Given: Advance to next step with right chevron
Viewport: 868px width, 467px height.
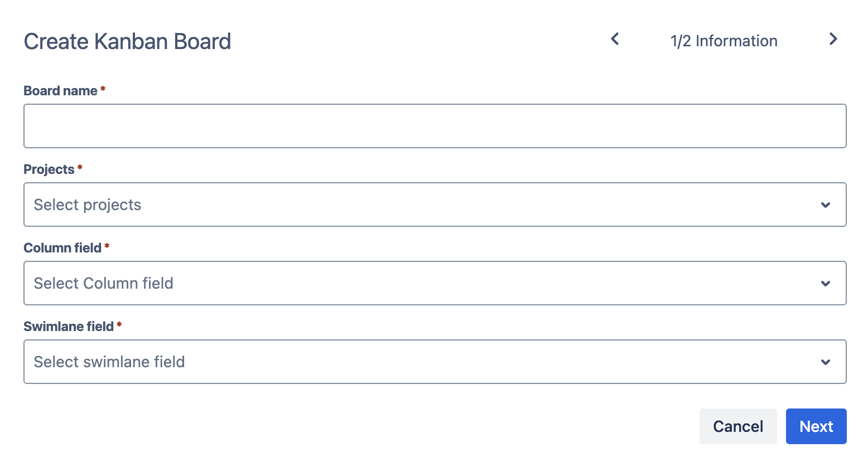Looking at the screenshot, I should click(833, 39).
